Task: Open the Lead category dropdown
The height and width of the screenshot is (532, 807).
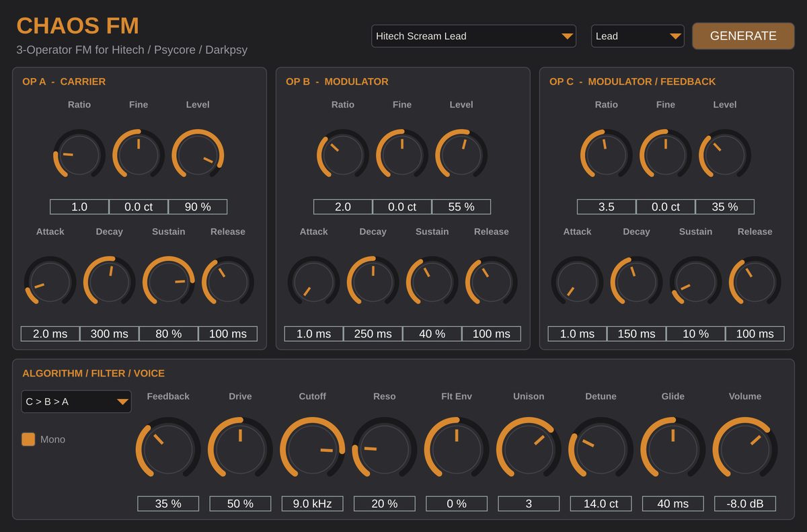Action: click(x=638, y=36)
